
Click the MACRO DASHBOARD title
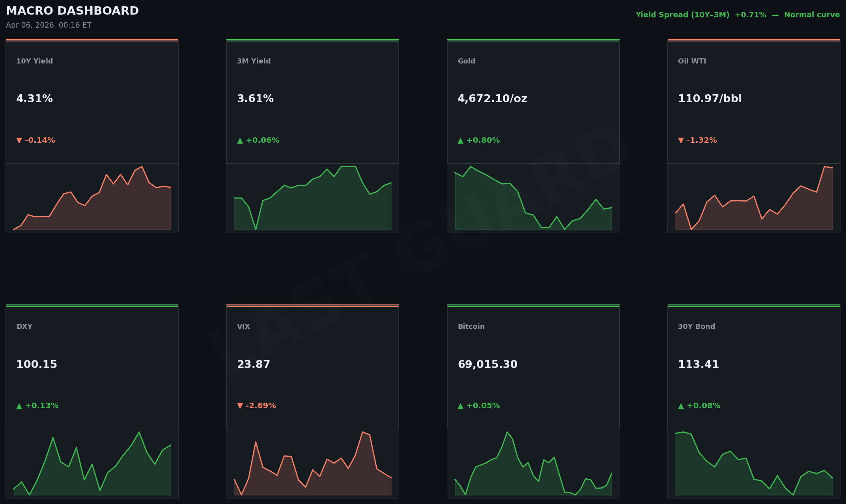(x=72, y=11)
